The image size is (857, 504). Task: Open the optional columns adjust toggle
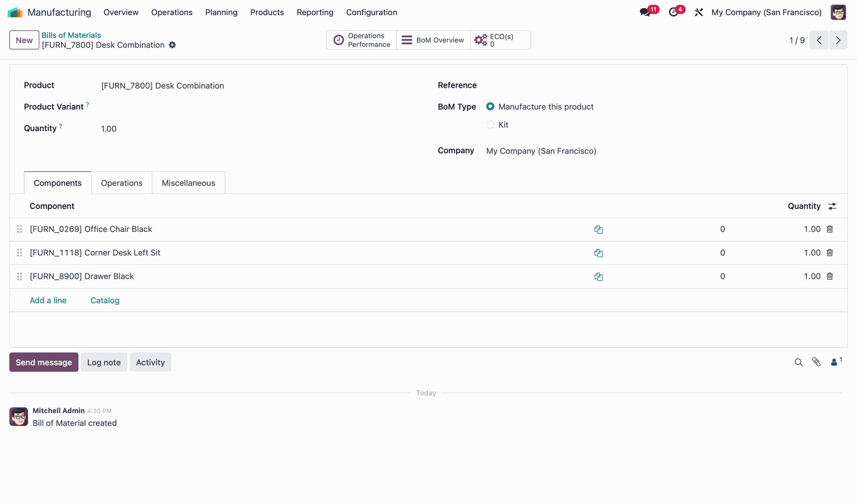[832, 206]
